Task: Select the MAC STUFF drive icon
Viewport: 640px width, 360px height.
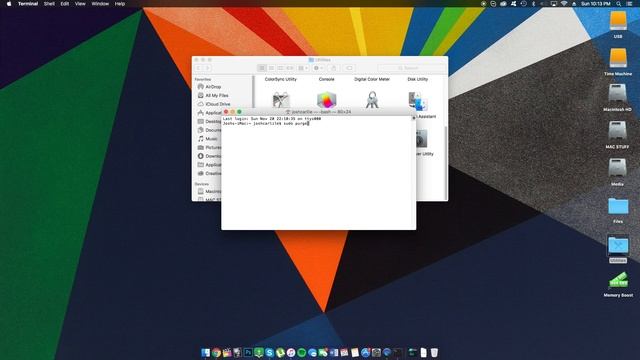Action: point(618,131)
